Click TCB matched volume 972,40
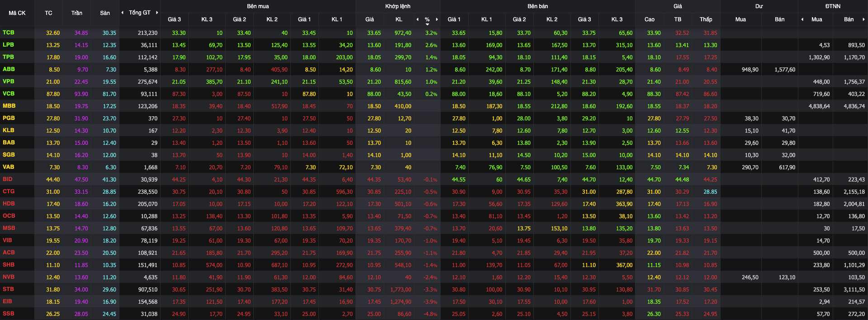 click(x=403, y=33)
